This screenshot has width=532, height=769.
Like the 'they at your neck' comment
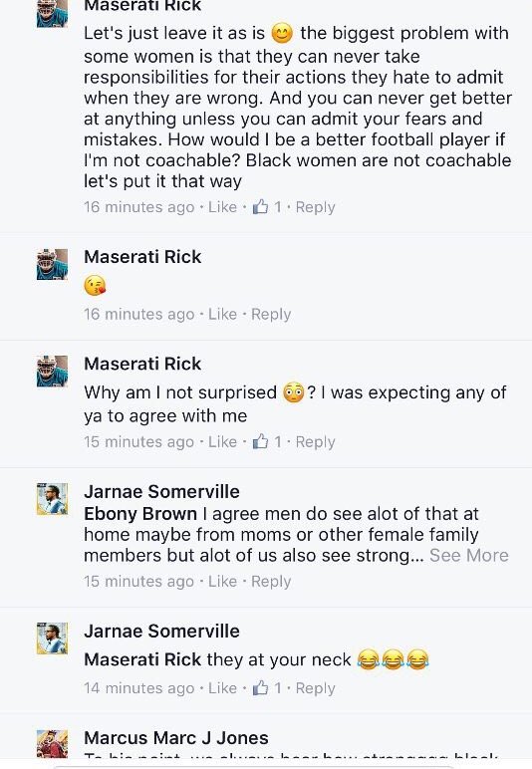tap(222, 688)
